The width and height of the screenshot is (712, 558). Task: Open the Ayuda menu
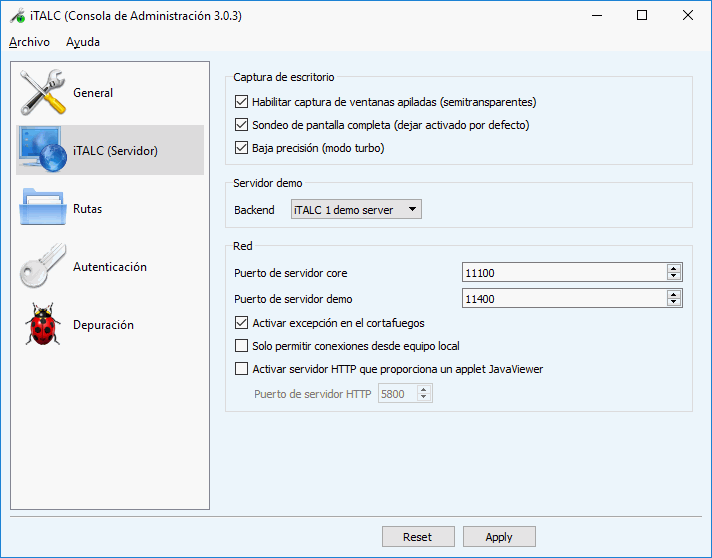pos(83,42)
